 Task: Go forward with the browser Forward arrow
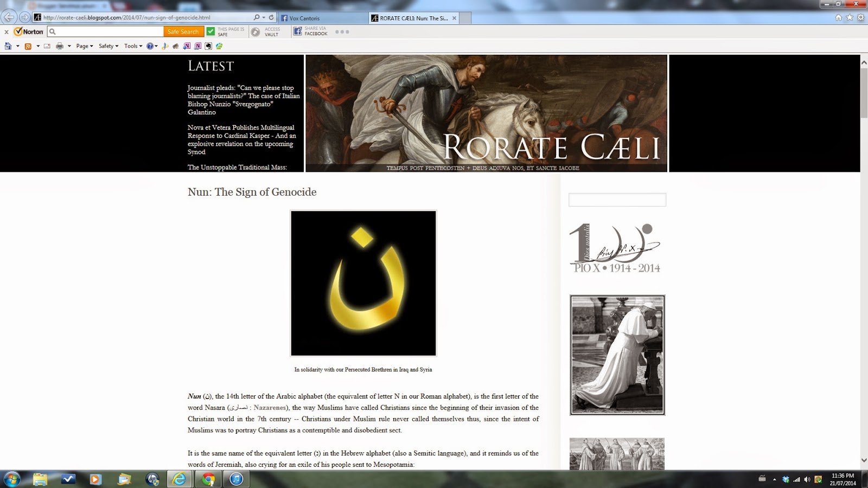[x=24, y=17]
